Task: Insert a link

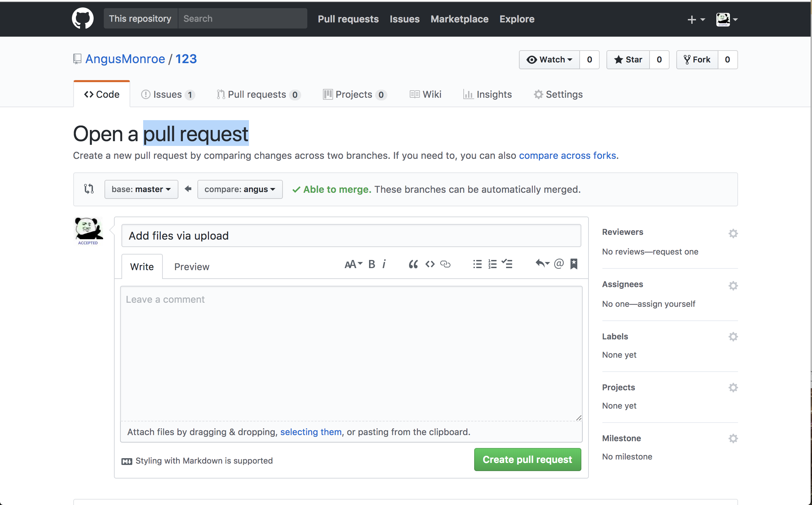Action: click(x=445, y=264)
